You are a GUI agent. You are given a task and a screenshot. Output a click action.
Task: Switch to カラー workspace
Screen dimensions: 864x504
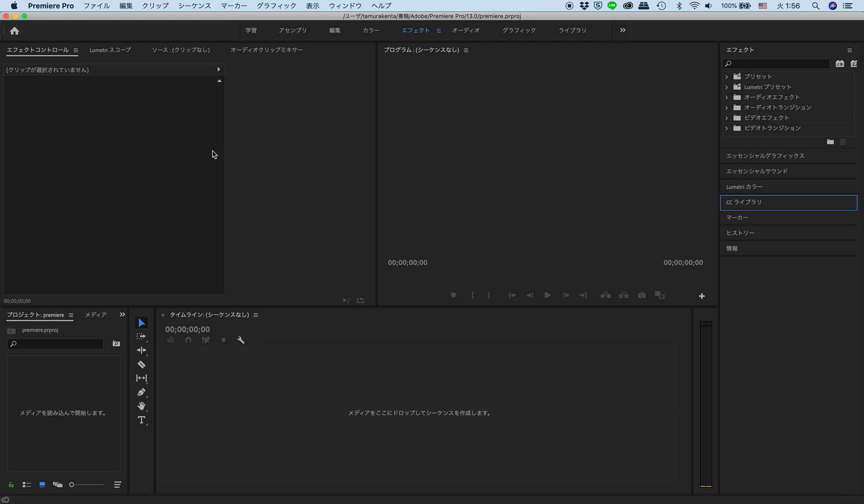(x=371, y=30)
